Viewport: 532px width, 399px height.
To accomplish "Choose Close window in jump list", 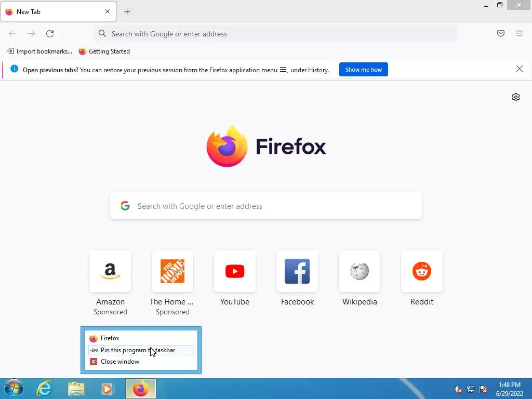I will pyautogui.click(x=141, y=362).
